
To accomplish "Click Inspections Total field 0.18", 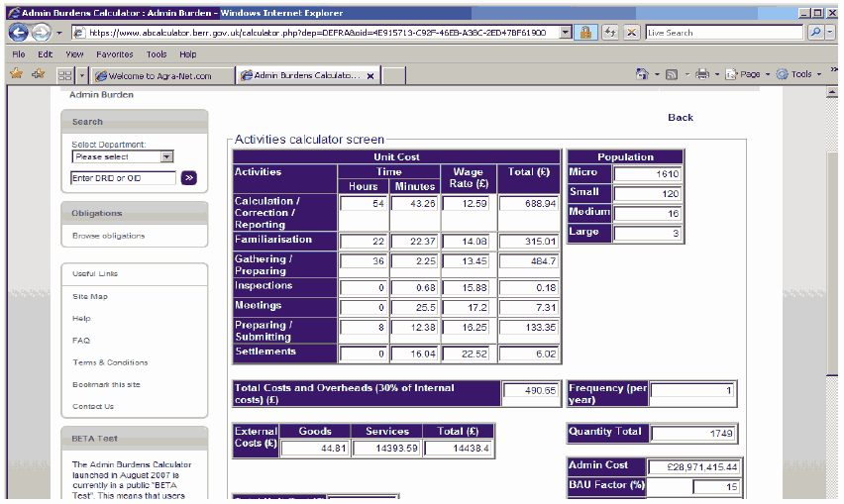I will pos(528,288).
